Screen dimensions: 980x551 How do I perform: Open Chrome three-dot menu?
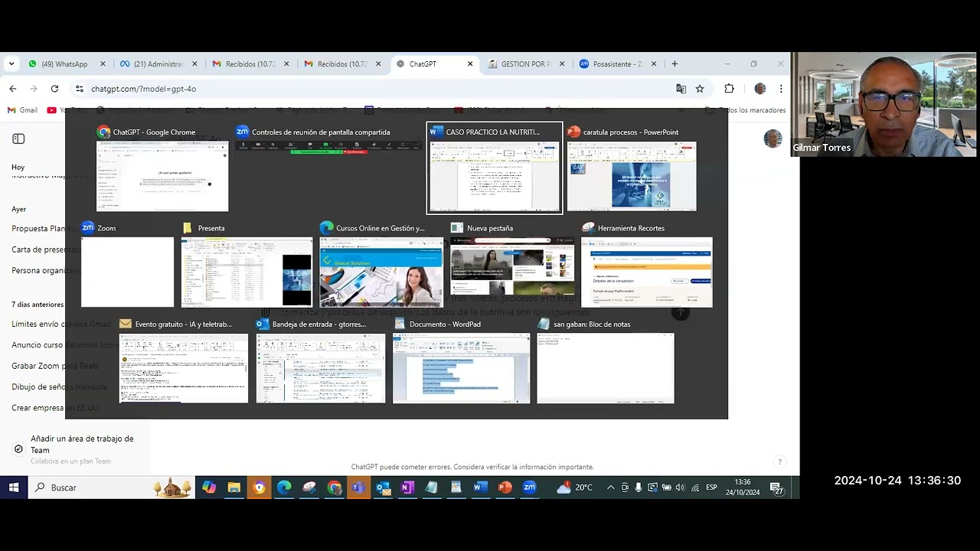pos(781,89)
